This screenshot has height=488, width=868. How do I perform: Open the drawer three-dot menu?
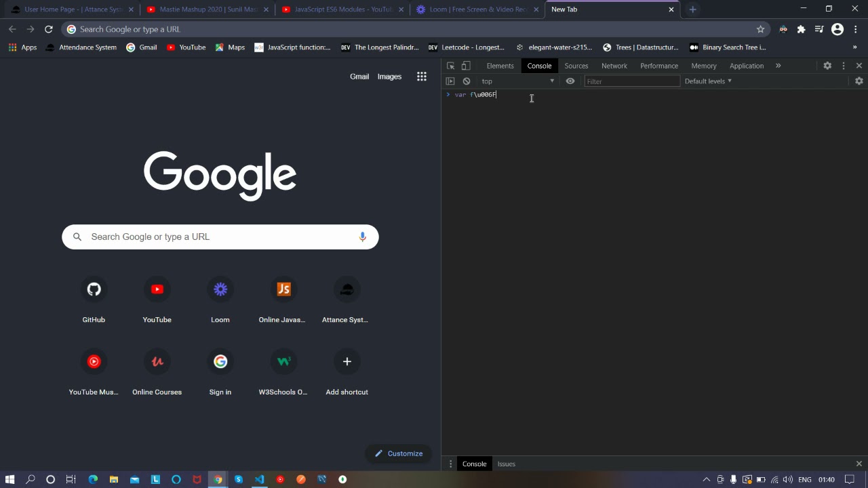click(450, 464)
